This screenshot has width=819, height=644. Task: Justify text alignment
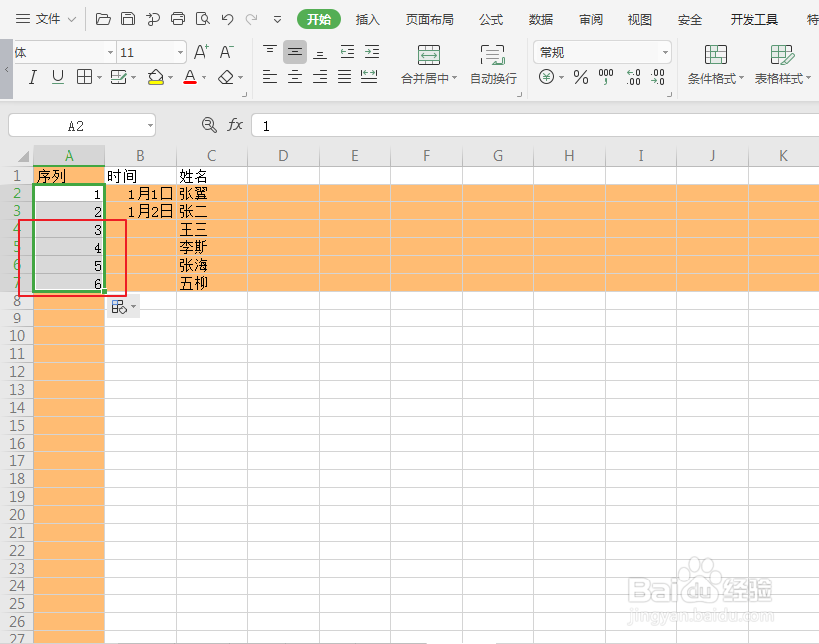coord(344,77)
